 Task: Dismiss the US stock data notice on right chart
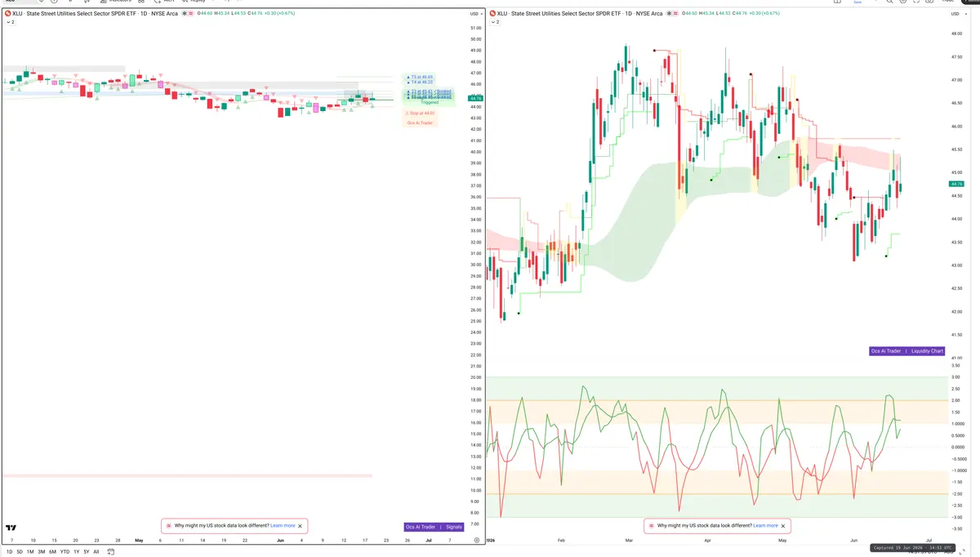coord(783,526)
